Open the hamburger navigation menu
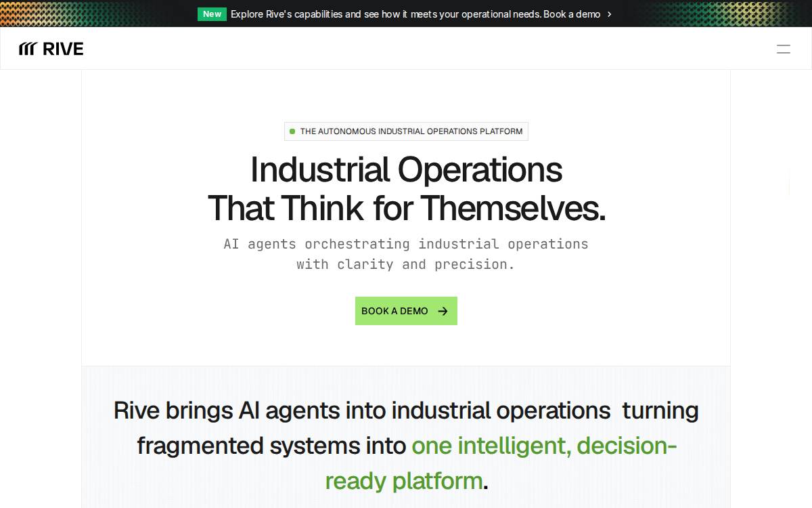812x508 pixels. [783, 49]
